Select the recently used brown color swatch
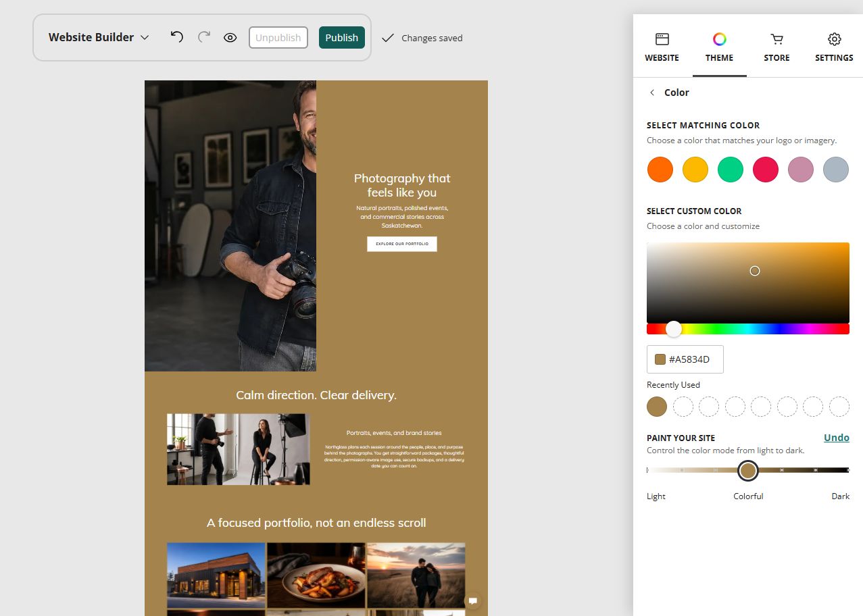Image resolution: width=863 pixels, height=616 pixels. (x=657, y=407)
